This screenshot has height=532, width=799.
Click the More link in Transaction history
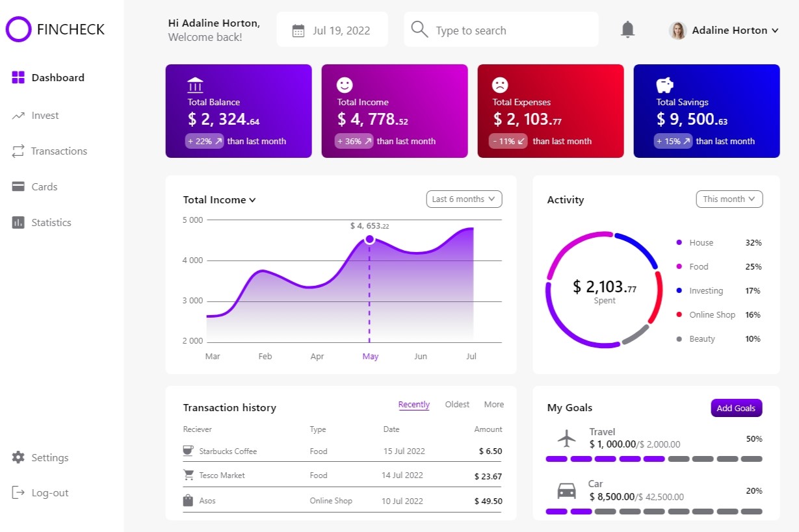click(x=493, y=405)
